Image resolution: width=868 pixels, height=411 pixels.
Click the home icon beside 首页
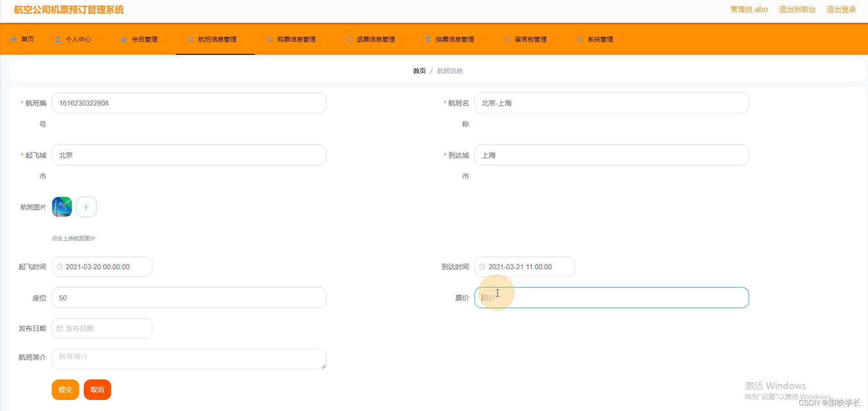13,39
